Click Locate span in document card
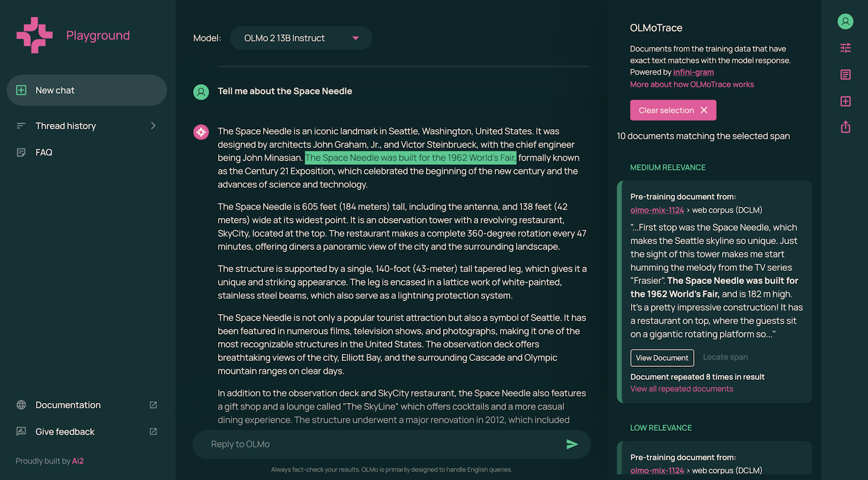The height and width of the screenshot is (480, 868). tap(725, 357)
